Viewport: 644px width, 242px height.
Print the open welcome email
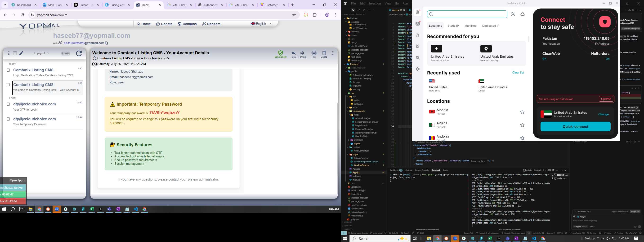[314, 54]
